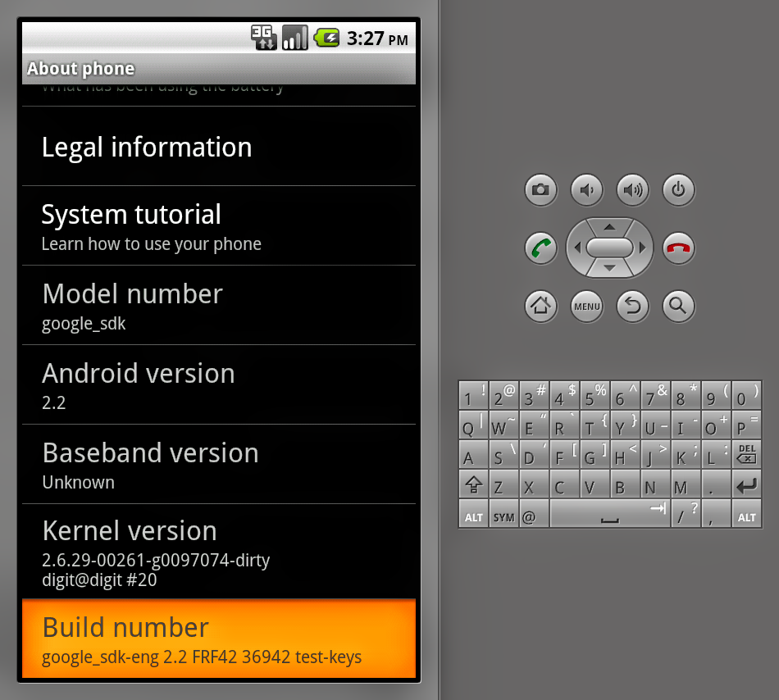The width and height of the screenshot is (779, 700).
Task: Tap the 3G data status icon
Action: click(x=264, y=38)
